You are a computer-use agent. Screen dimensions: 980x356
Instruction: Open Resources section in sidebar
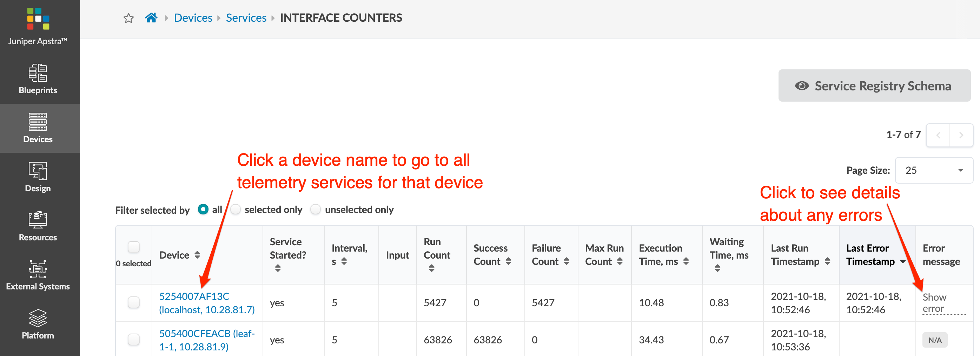click(x=38, y=226)
